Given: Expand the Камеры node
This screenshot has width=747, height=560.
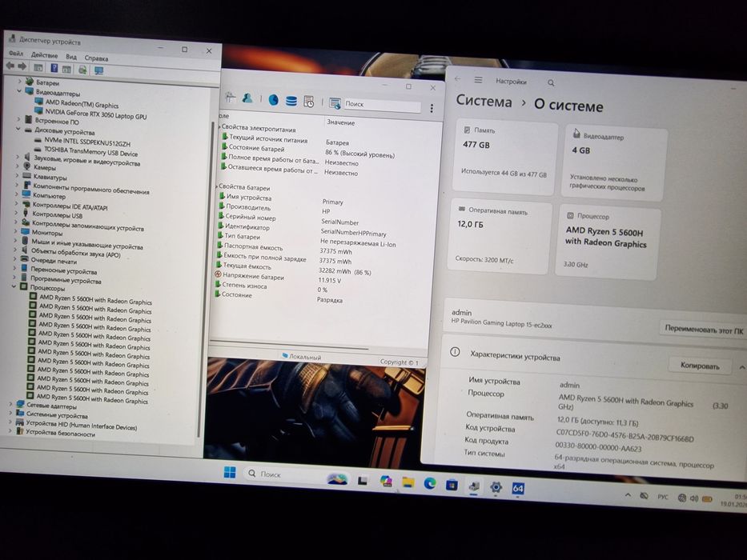Looking at the screenshot, I should [17, 166].
